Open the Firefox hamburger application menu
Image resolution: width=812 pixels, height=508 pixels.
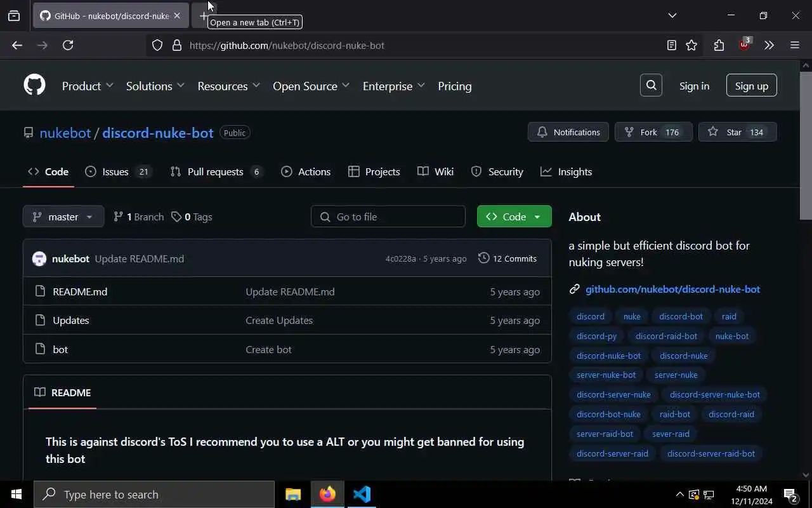795,45
